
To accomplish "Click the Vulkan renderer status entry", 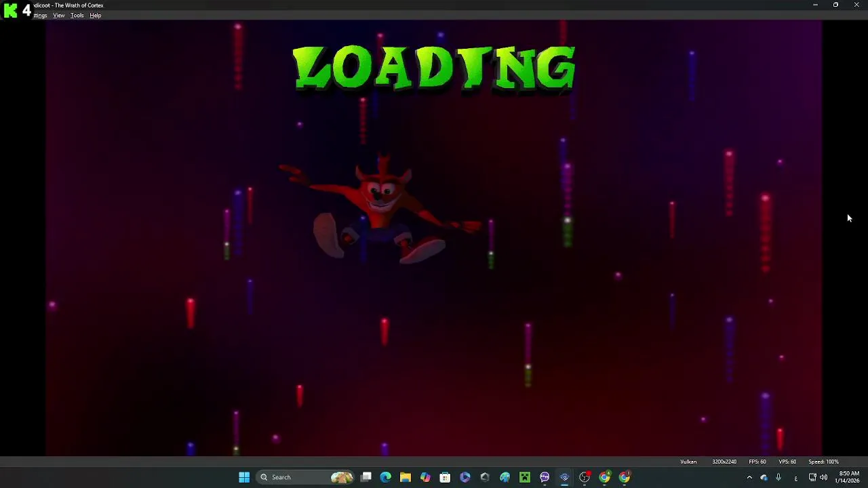I will (688, 462).
